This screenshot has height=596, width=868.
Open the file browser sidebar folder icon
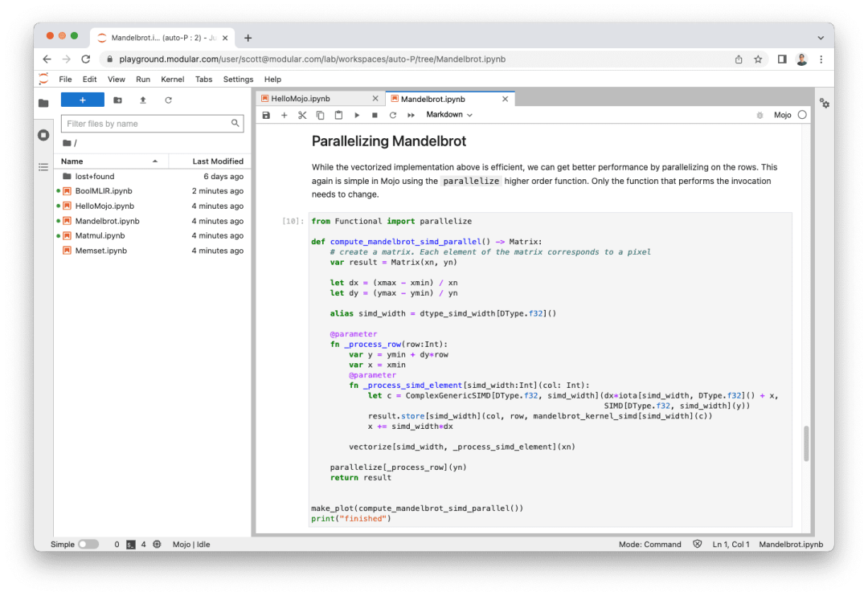pyautogui.click(x=43, y=103)
